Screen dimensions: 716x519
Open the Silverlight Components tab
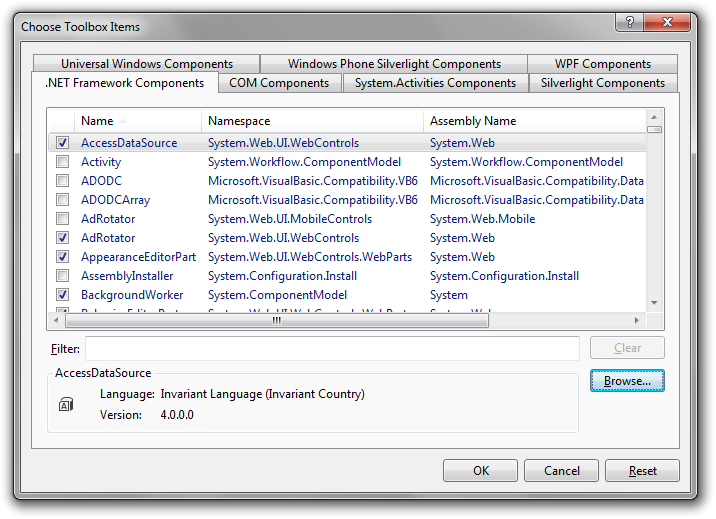click(x=603, y=83)
